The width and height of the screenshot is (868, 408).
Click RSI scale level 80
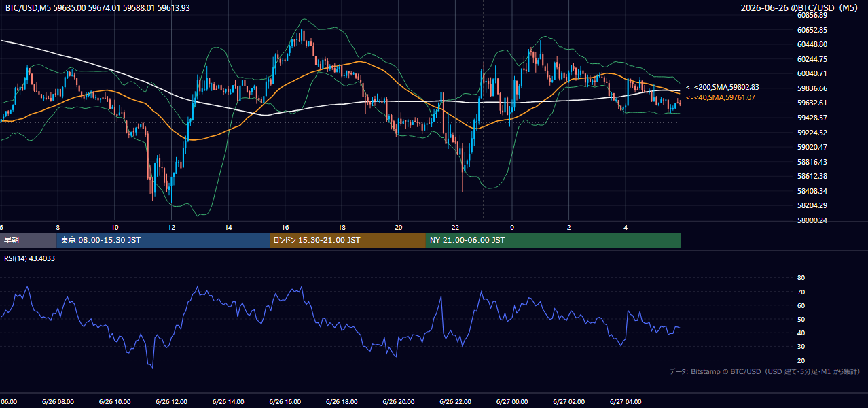[x=801, y=278]
